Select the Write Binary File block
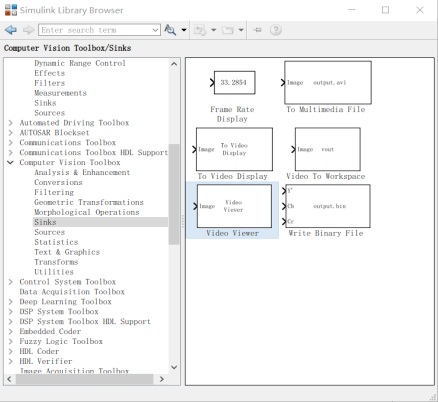This screenshot has width=438, height=402. 326,211
